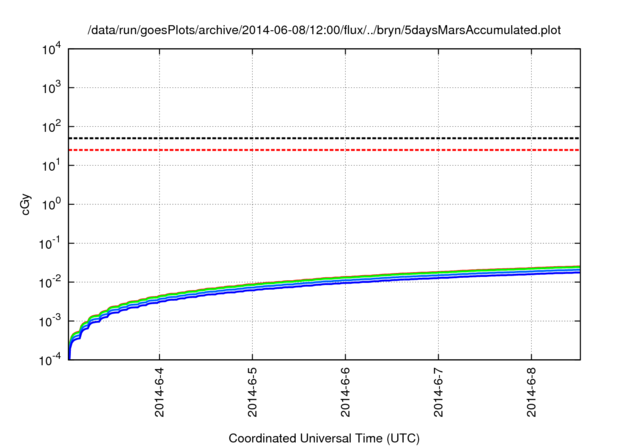
Task: Click the 2014-6-5 date tick label
Action: [252, 392]
